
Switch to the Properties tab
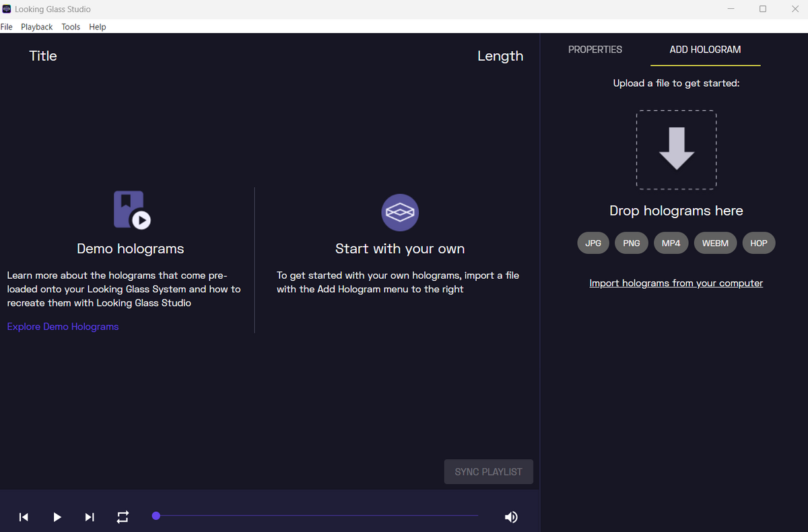click(595, 49)
